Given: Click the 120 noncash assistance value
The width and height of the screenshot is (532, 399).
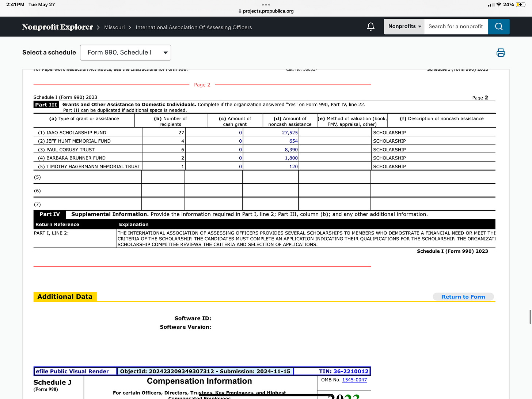Looking at the screenshot, I should click(x=293, y=166).
